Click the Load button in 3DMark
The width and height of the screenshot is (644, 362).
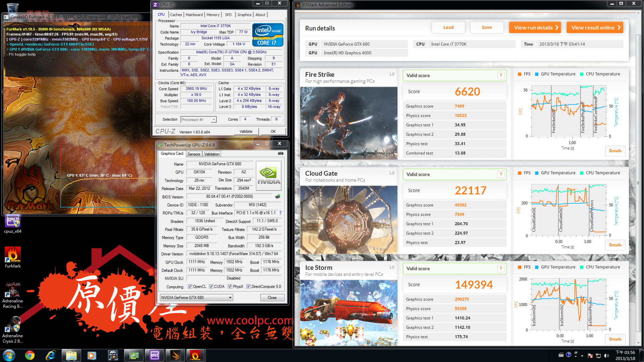[448, 27]
